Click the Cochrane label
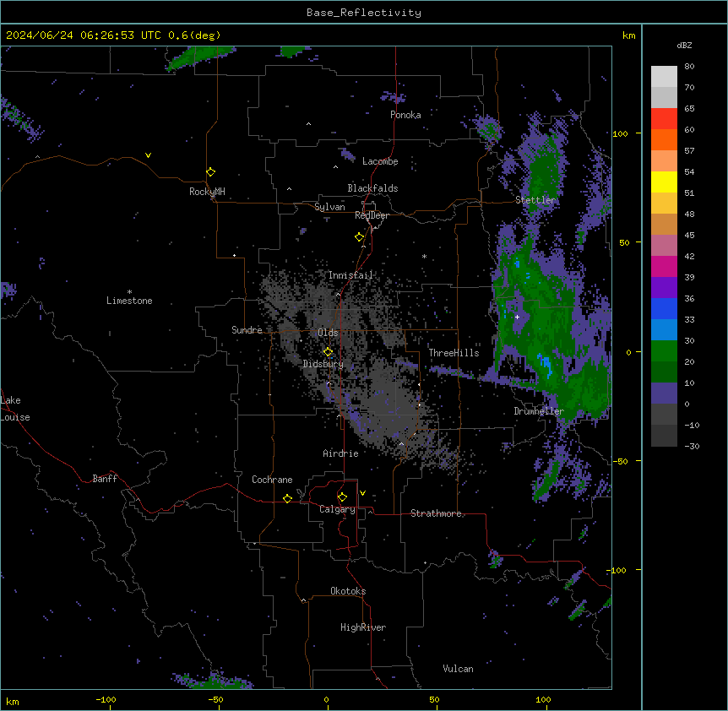The width and height of the screenshot is (728, 711). [272, 480]
